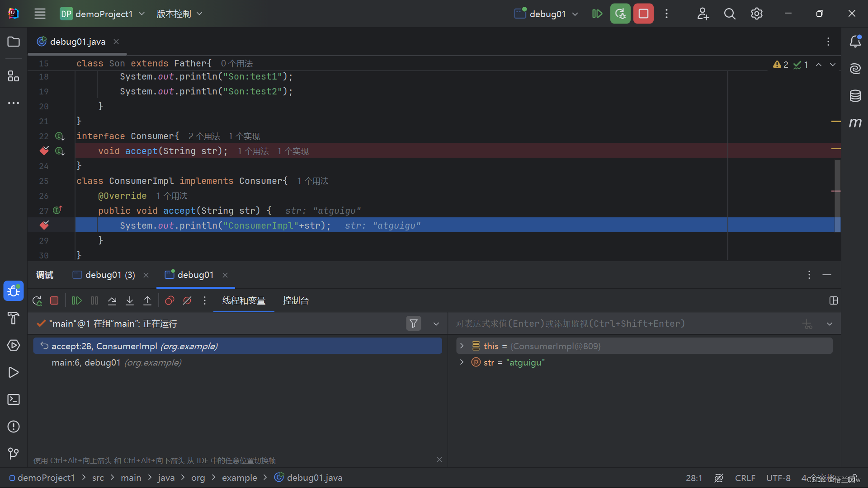Click Pause Program in debugger toolbar

[94, 300]
